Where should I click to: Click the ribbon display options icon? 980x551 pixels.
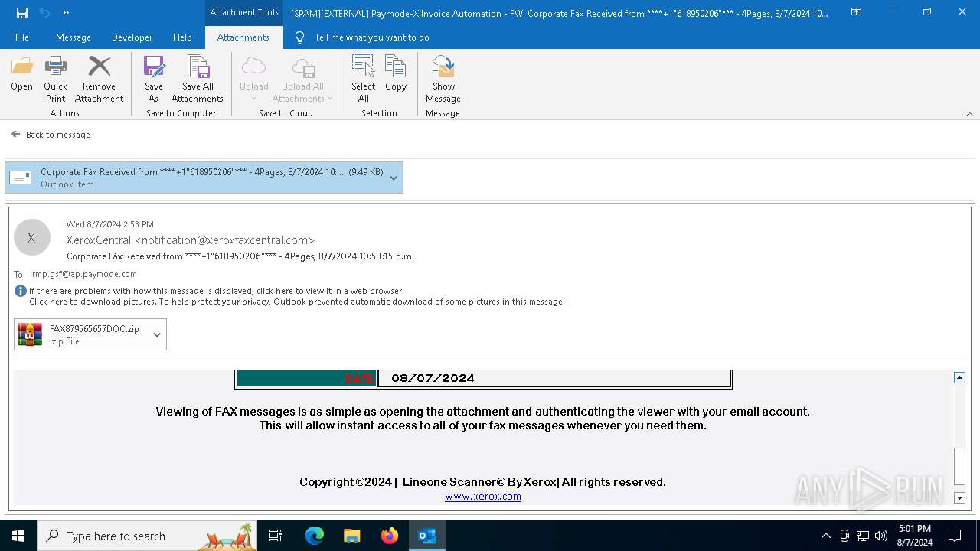[x=857, y=12]
